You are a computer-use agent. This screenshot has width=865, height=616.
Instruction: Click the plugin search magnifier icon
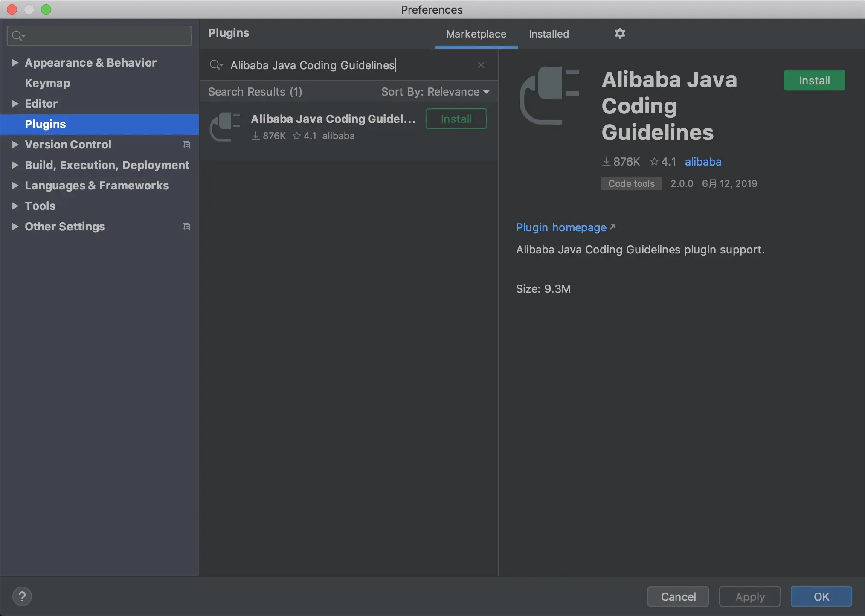click(215, 65)
